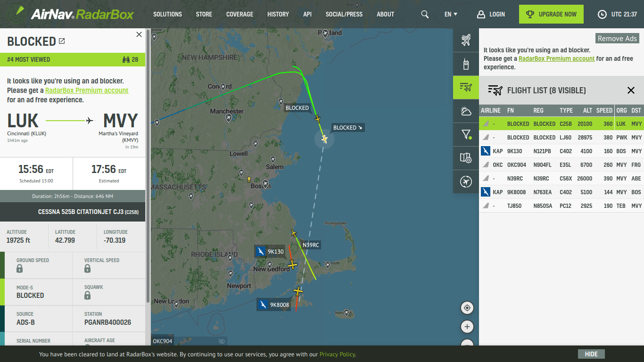Click the AirNav RadarBox logo
This screenshot has height=362, width=644.
[74, 13]
